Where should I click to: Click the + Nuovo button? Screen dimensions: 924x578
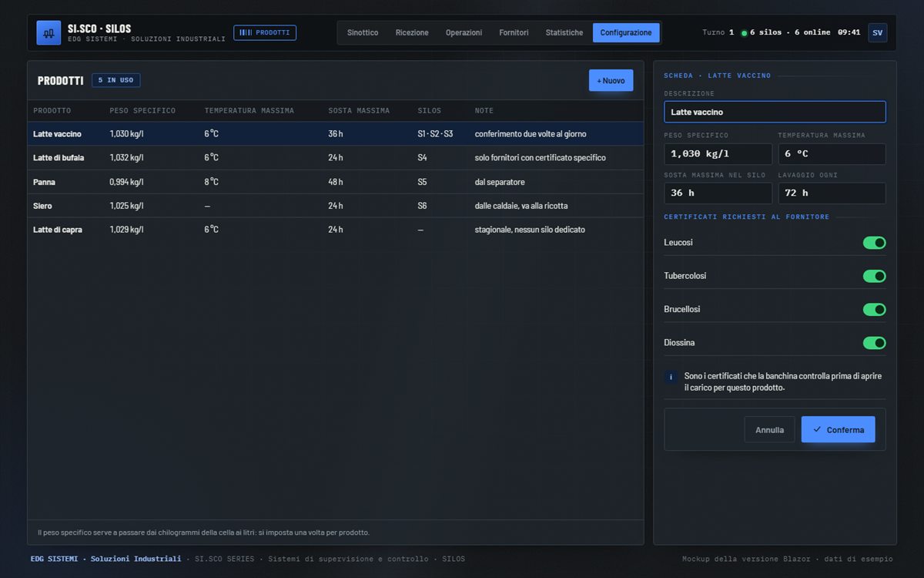click(x=611, y=80)
